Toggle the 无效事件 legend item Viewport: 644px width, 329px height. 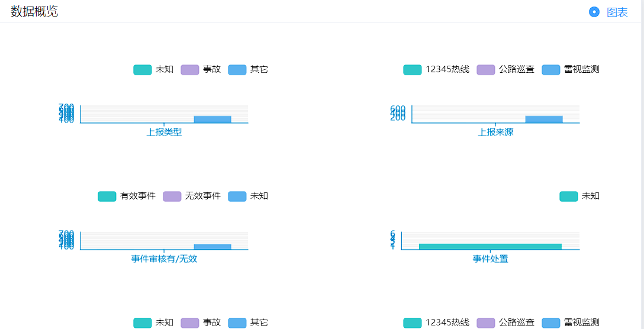click(x=192, y=196)
